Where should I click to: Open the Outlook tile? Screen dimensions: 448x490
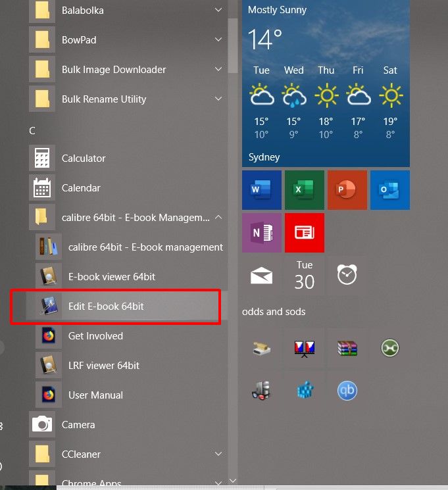point(390,190)
